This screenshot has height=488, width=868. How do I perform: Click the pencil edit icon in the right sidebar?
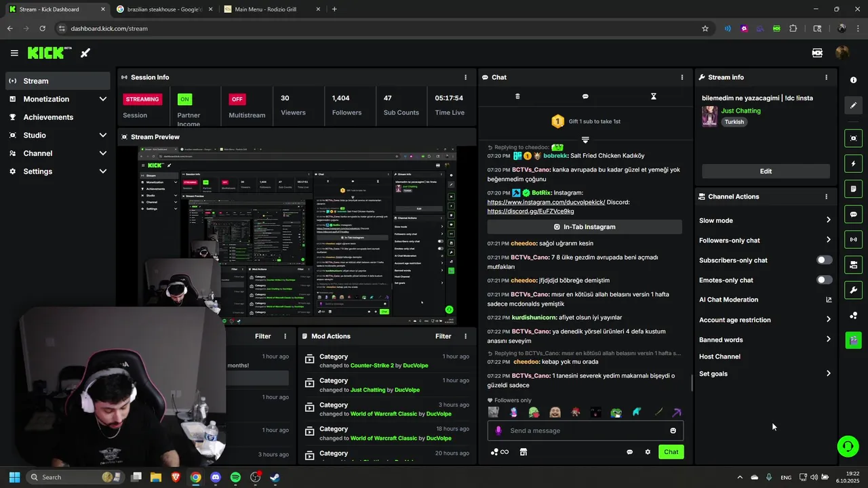(x=853, y=106)
